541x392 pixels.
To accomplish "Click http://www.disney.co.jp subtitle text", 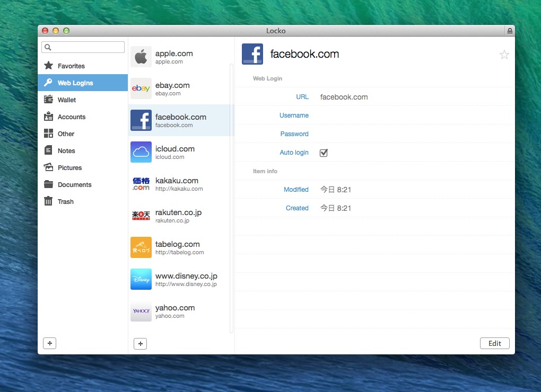I will [186, 284].
